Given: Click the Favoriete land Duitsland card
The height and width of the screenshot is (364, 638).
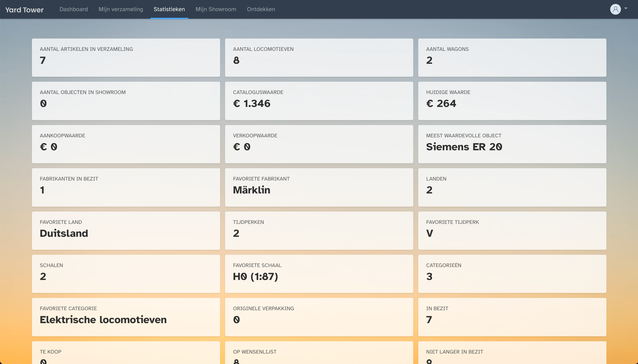Looking at the screenshot, I should 126,230.
